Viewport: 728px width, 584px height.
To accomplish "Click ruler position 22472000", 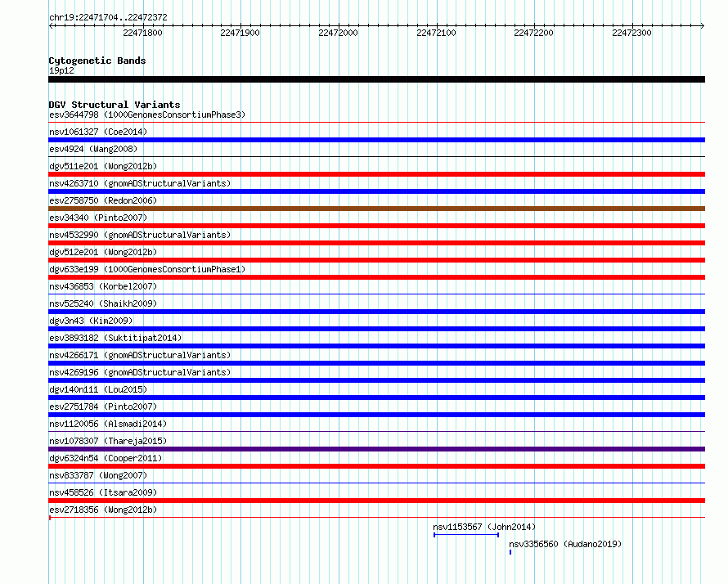I will pos(338,33).
